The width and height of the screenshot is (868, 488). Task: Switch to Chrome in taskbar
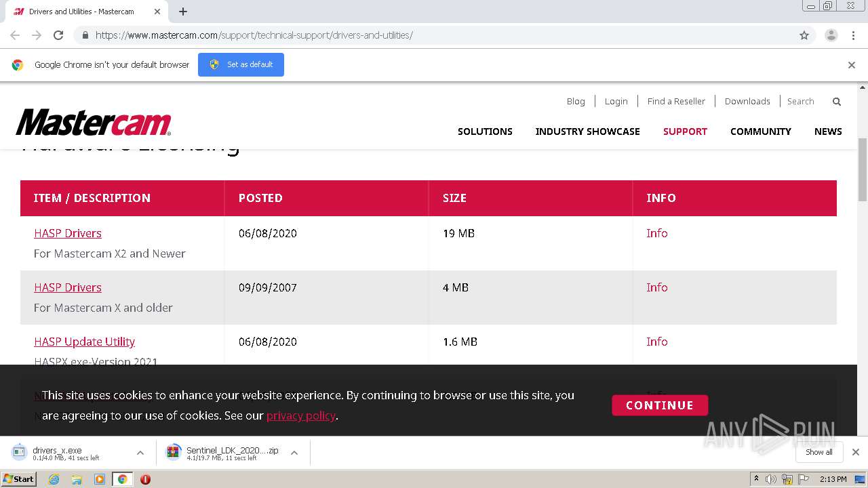pos(123,479)
